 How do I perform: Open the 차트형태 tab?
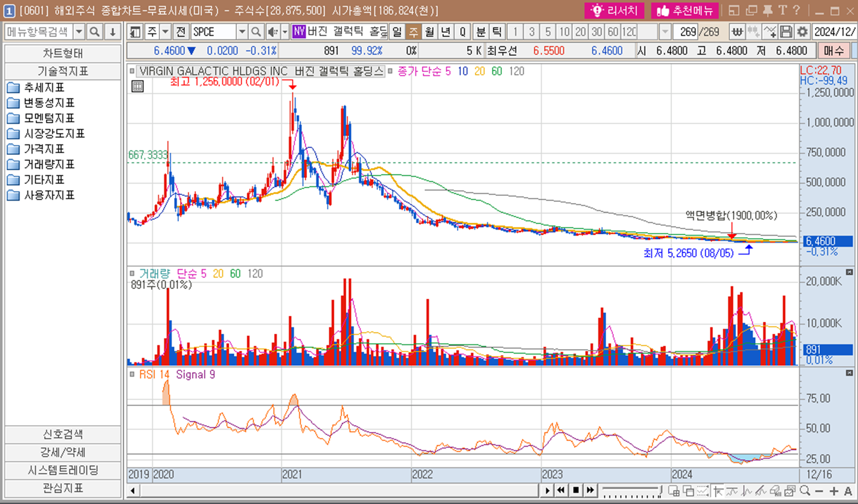click(x=63, y=54)
